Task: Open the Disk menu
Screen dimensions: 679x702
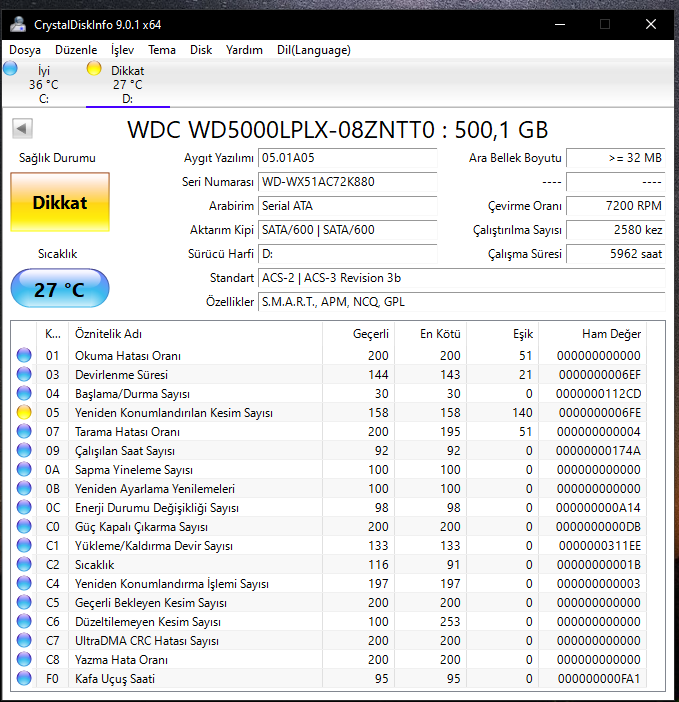Action: coord(201,50)
